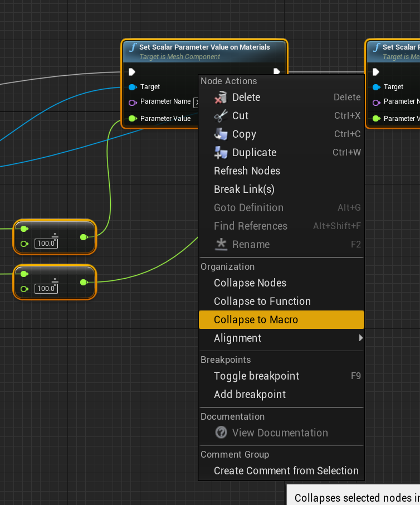Click the Duplicate icon in menu
This screenshot has width=420, height=505.
click(221, 152)
